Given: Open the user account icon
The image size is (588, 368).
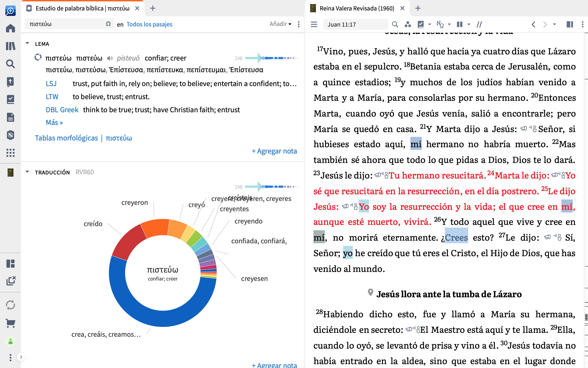Looking at the screenshot, I should (10, 341).
